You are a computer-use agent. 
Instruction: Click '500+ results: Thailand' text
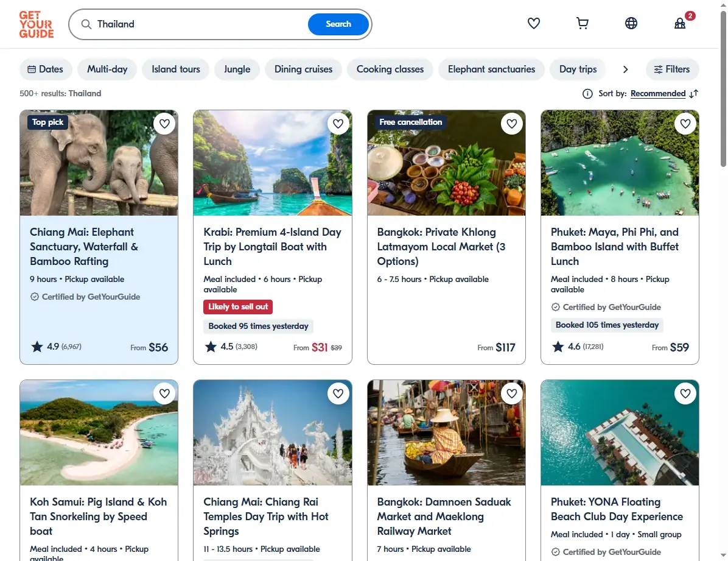[60, 93]
